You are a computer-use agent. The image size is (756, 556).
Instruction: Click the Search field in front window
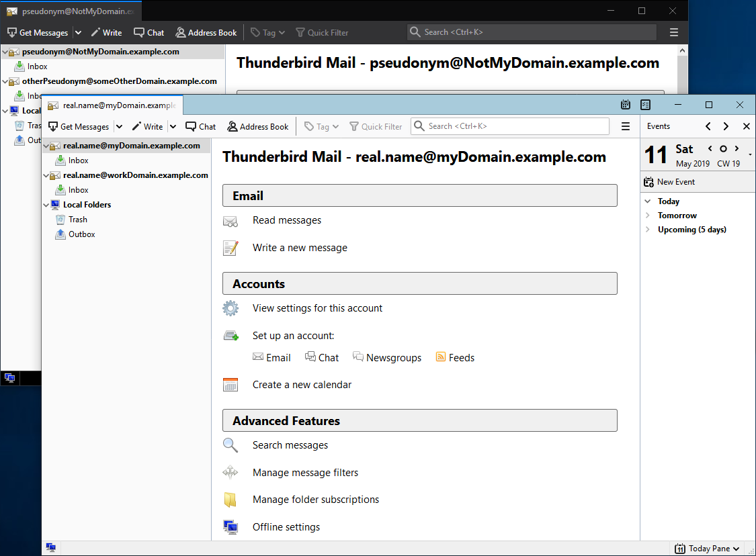pos(511,126)
